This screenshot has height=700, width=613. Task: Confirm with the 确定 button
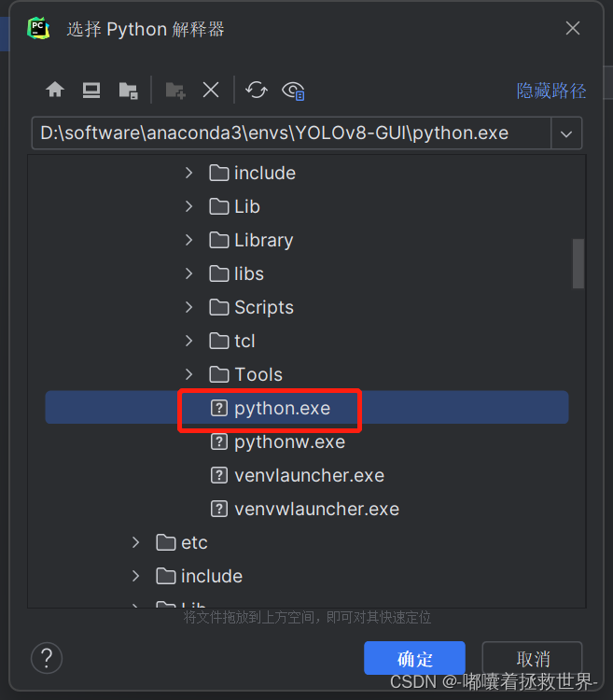click(x=414, y=658)
